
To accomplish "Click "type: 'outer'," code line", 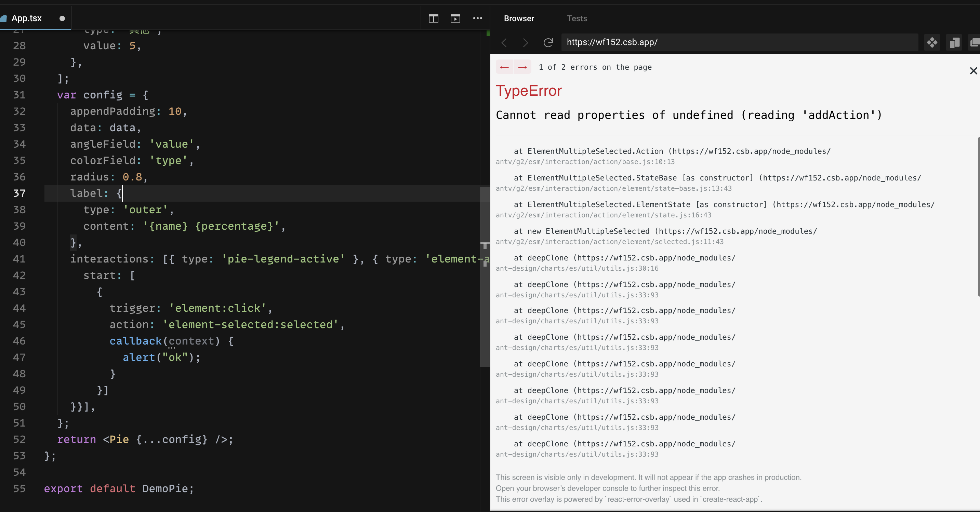I will (129, 210).
